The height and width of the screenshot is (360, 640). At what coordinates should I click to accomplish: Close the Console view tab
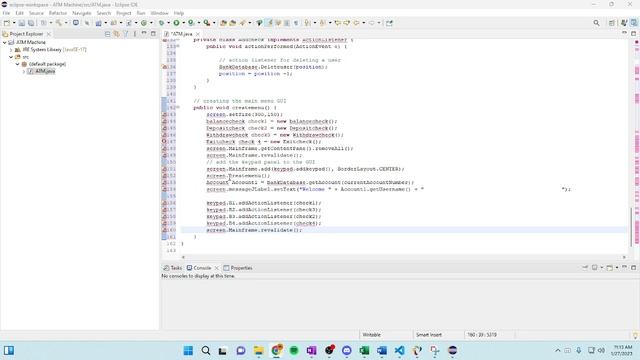217,268
